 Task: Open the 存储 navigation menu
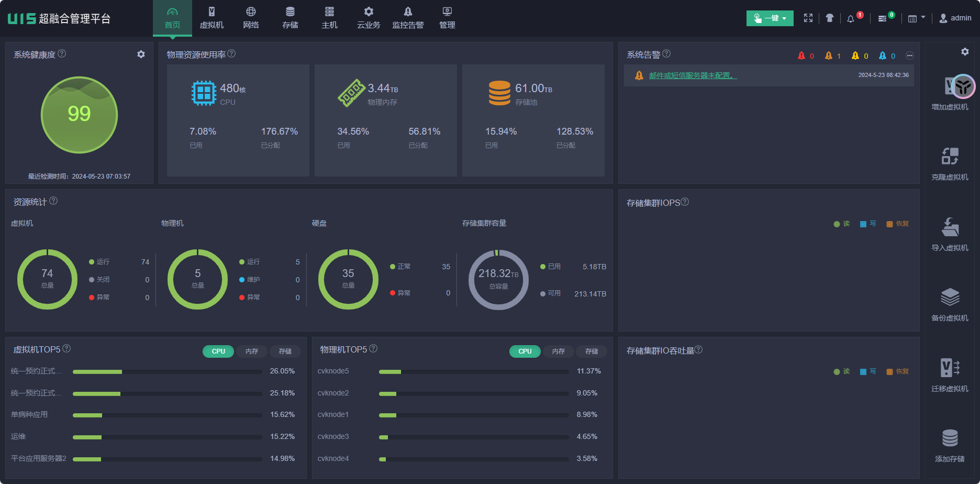pyautogui.click(x=290, y=18)
